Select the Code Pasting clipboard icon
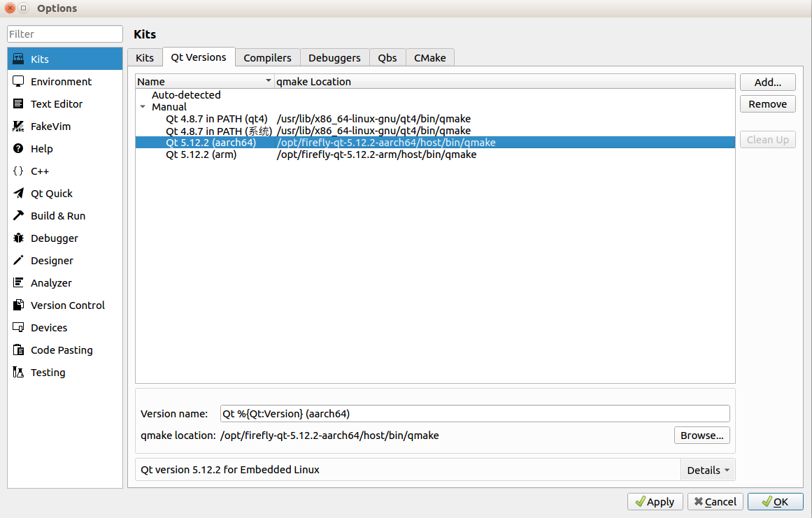The width and height of the screenshot is (812, 518). (18, 350)
